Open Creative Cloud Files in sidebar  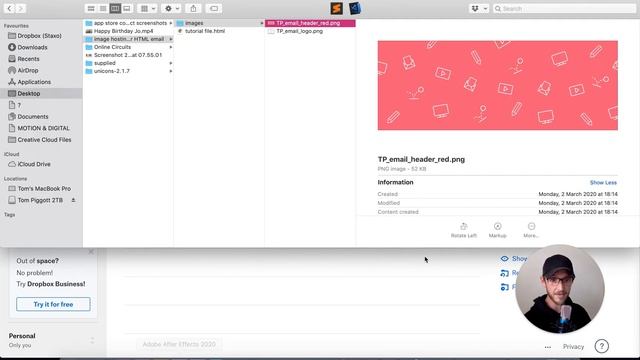click(x=44, y=140)
